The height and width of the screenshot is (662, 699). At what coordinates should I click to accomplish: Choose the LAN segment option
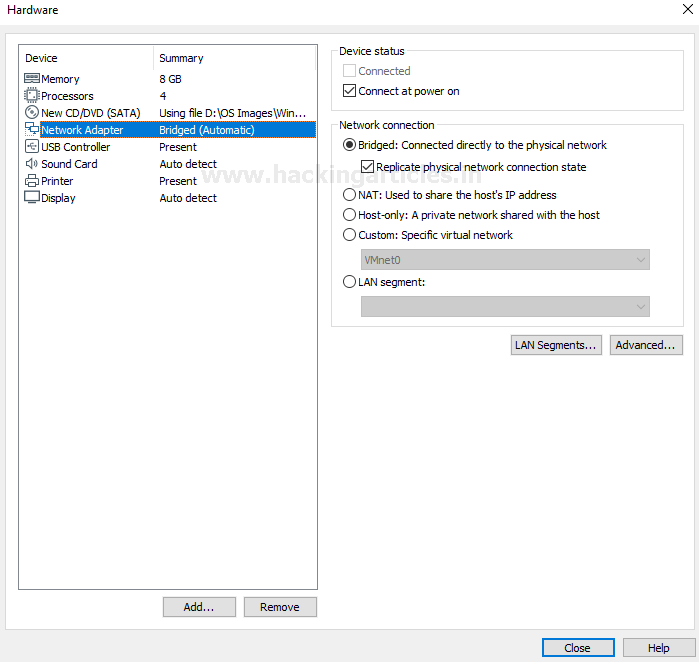pyautogui.click(x=349, y=282)
